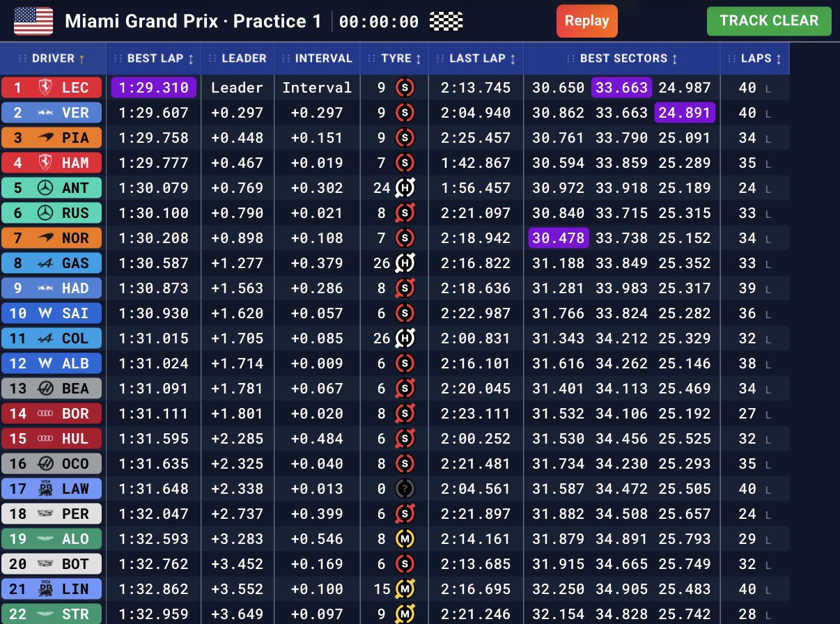Click the last lap time 2:00.831

476,338
